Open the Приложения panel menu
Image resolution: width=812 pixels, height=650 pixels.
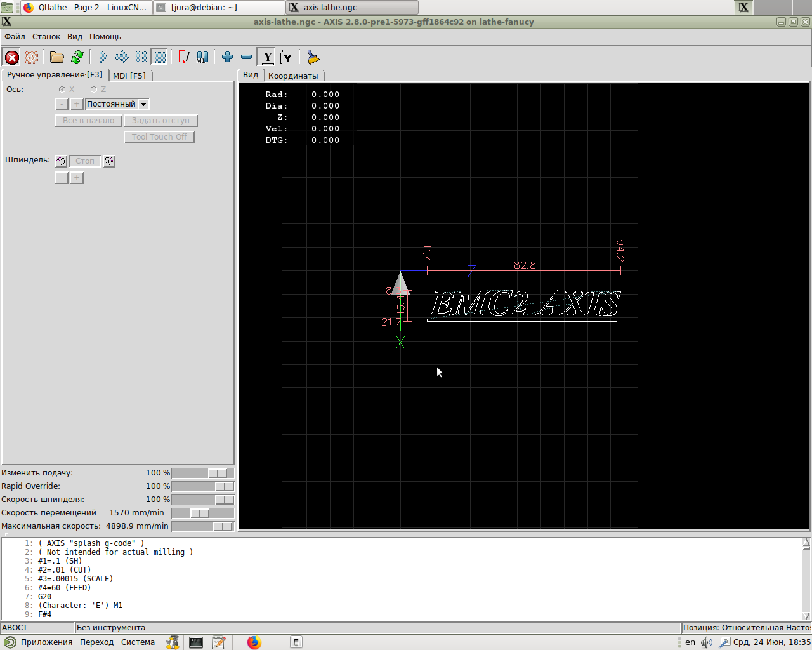coord(39,642)
